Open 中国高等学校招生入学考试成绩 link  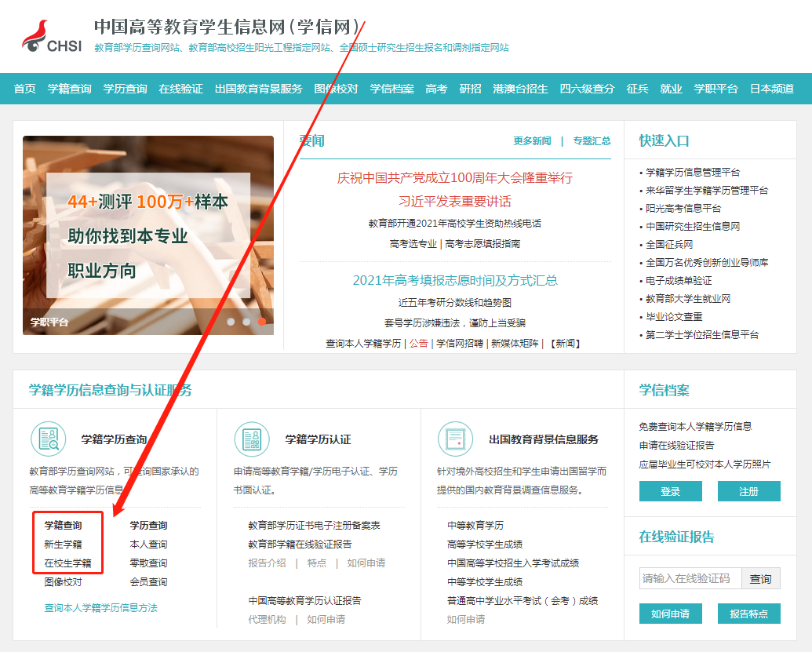click(x=513, y=563)
